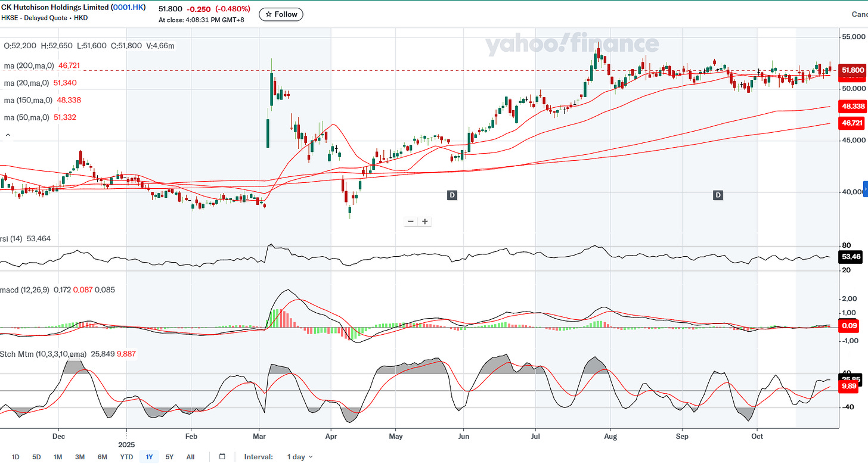Click the June dividend D marker
Image resolution: width=868 pixels, height=467 pixels.
pos(452,195)
